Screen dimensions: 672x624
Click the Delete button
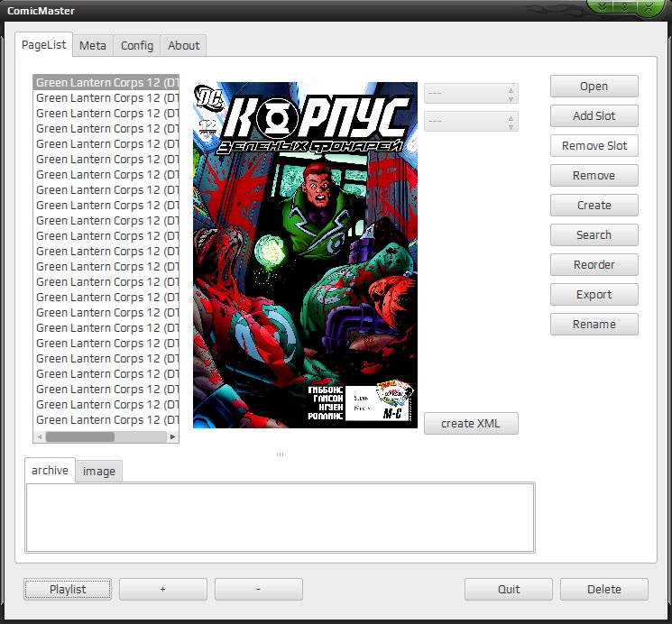click(x=604, y=590)
